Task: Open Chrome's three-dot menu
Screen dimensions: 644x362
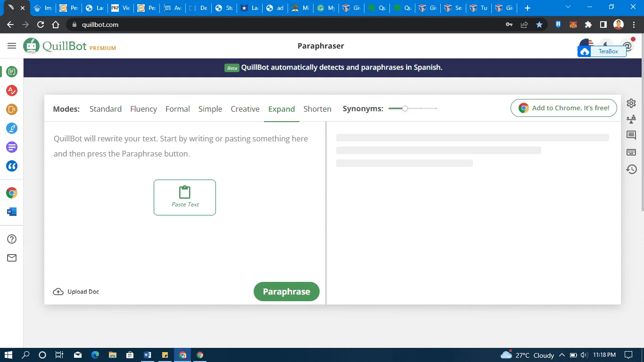Action: pos(634,25)
